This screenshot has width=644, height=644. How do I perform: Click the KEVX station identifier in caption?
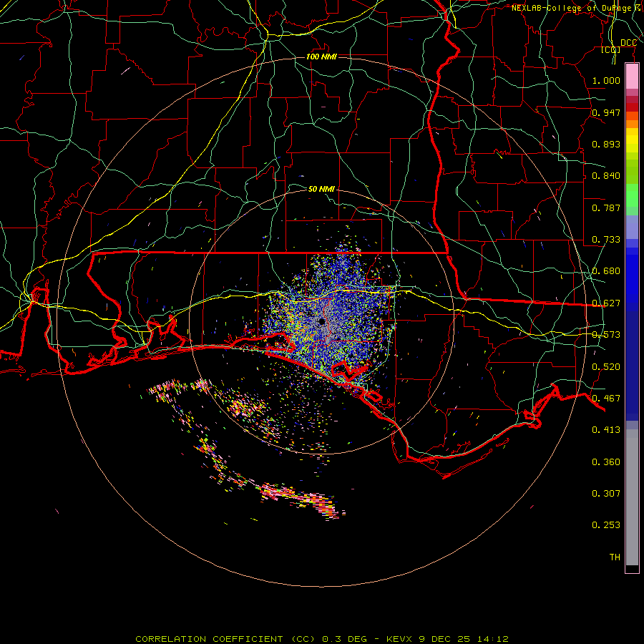tap(401, 639)
